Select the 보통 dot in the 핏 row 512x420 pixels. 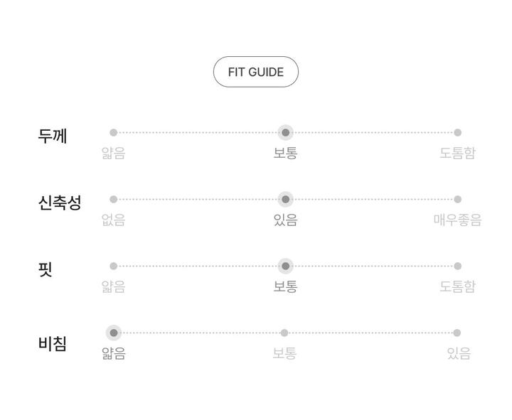click(285, 266)
